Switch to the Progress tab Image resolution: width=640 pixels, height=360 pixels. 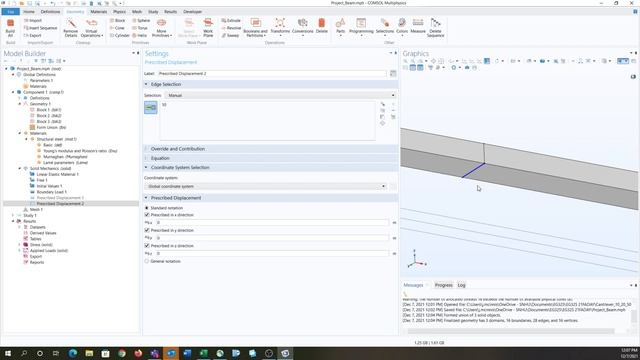443,285
